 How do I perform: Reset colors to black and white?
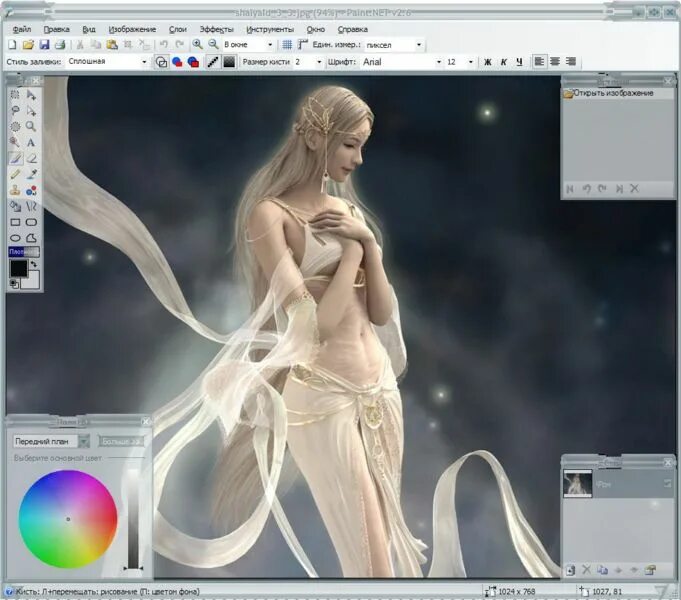pyautogui.click(x=13, y=284)
